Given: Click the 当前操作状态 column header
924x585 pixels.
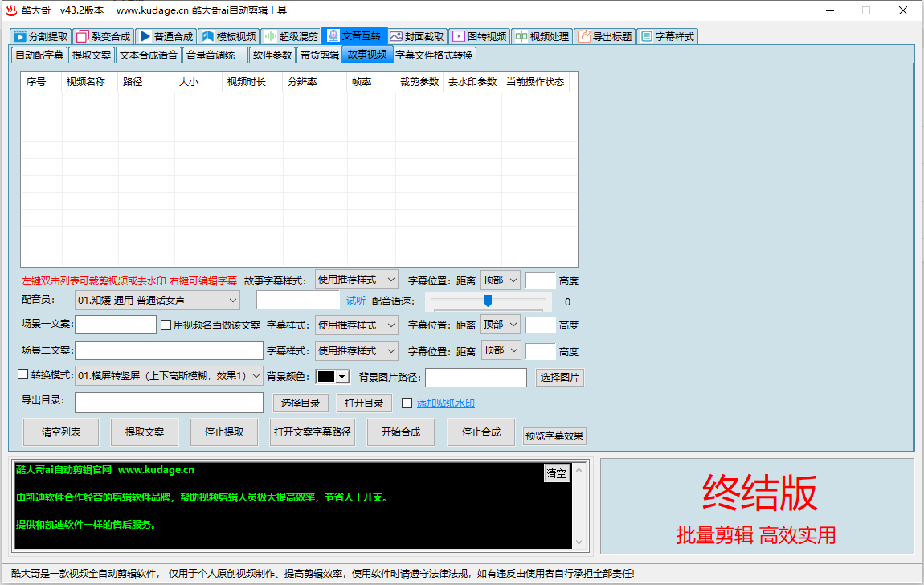Looking at the screenshot, I should coord(535,82).
